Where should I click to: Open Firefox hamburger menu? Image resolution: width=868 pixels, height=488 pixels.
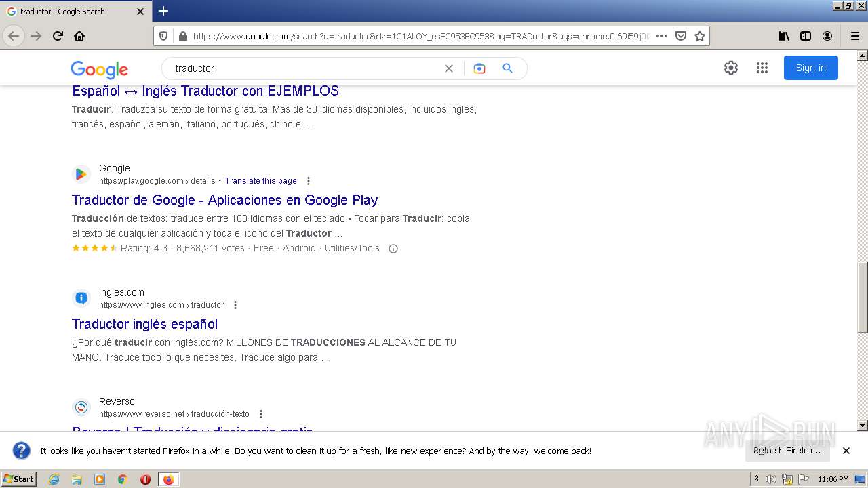854,36
